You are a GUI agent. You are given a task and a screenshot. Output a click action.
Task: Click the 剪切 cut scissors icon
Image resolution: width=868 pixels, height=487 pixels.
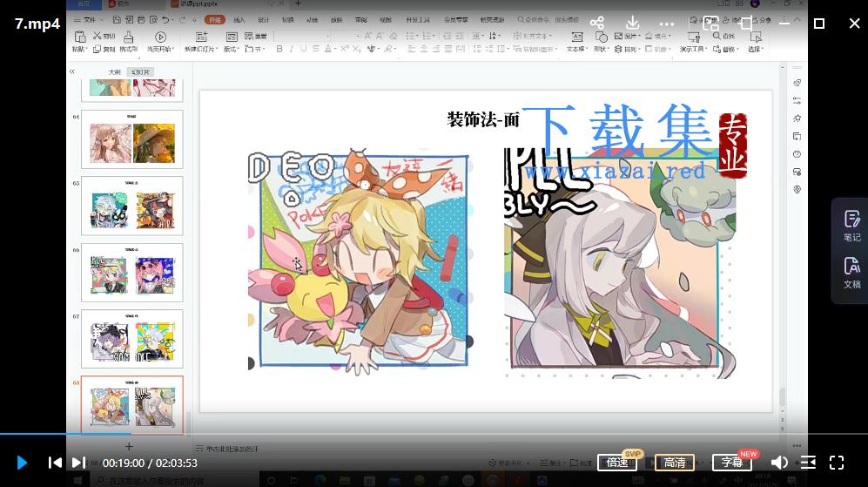tap(98, 36)
